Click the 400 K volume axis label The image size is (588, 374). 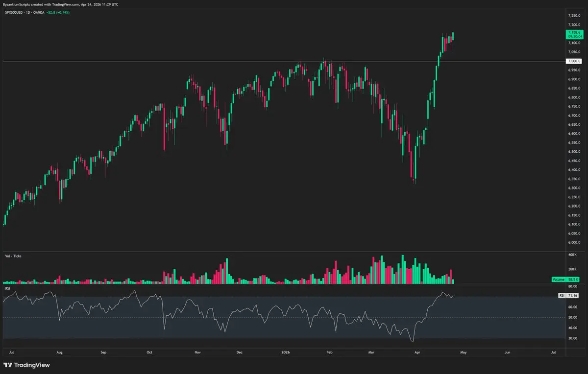point(573,256)
